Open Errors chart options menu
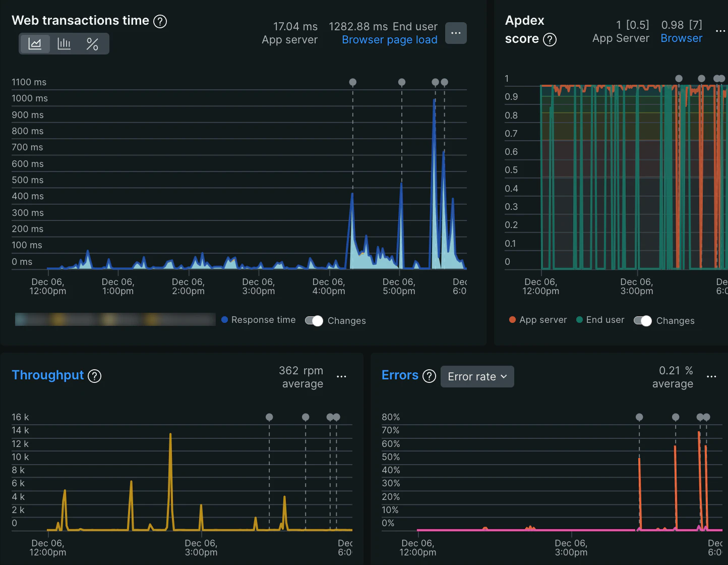Screen dimensions: 728x565 point(711,377)
